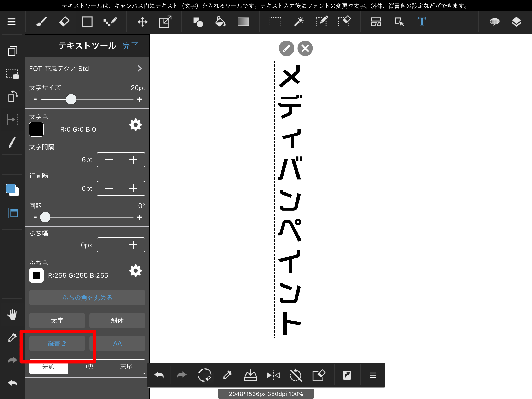Click the ふち色 color swatch

pyautogui.click(x=36, y=275)
